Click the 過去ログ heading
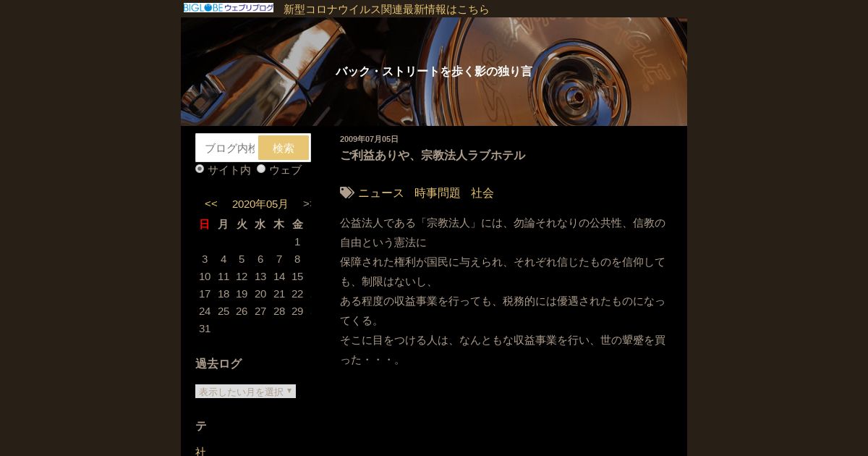868x456 pixels. pos(218,363)
